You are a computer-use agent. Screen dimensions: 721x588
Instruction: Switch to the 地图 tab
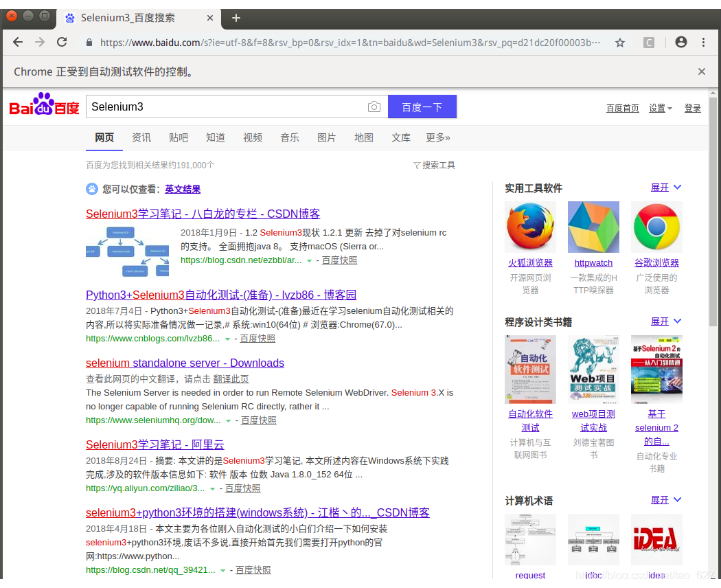(x=364, y=137)
